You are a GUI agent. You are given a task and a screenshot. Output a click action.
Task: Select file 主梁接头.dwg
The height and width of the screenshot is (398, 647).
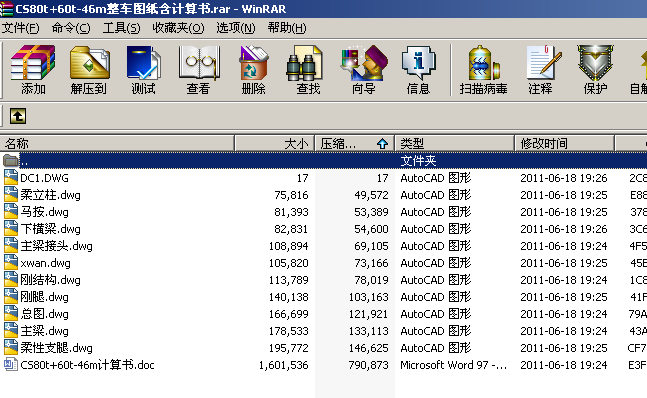pos(57,246)
